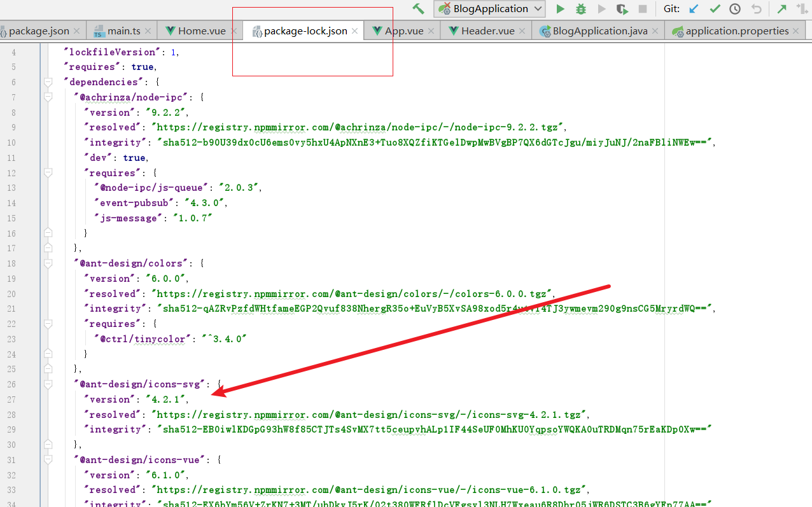Close the main.ts tab
812x507 pixels.
148,31
